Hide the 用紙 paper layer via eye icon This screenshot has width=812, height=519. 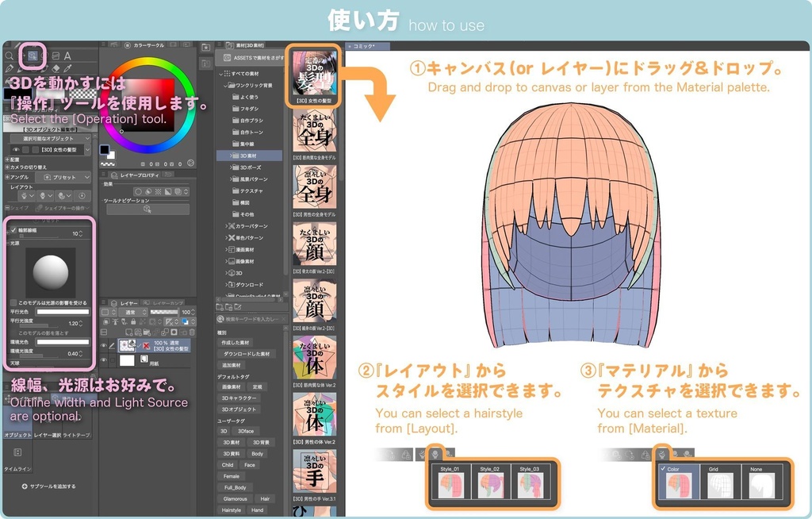point(104,359)
